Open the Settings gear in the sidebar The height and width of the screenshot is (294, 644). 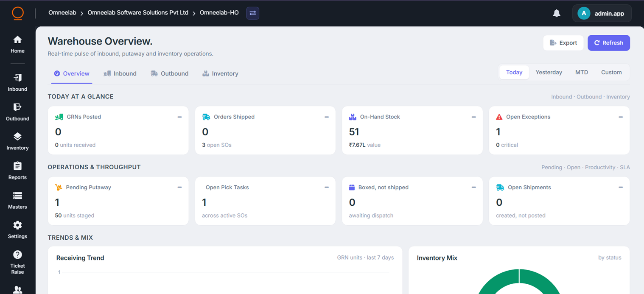pos(17,230)
